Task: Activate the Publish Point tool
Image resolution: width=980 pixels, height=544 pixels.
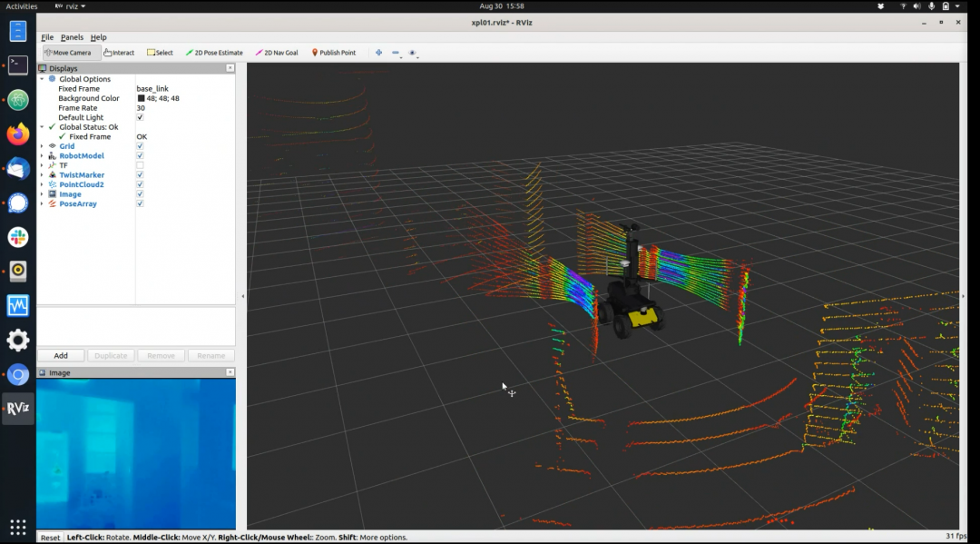Action: 333,53
